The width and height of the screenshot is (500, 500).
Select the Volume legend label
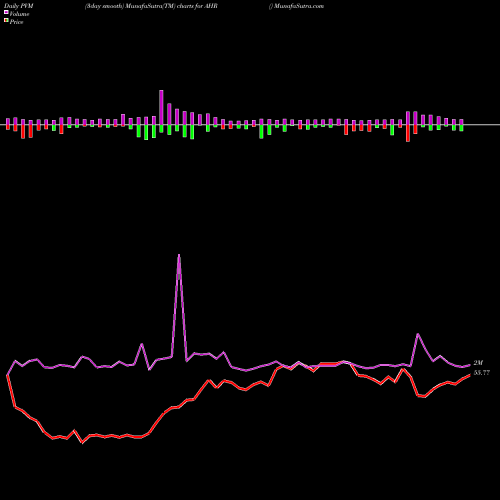coord(19,14)
